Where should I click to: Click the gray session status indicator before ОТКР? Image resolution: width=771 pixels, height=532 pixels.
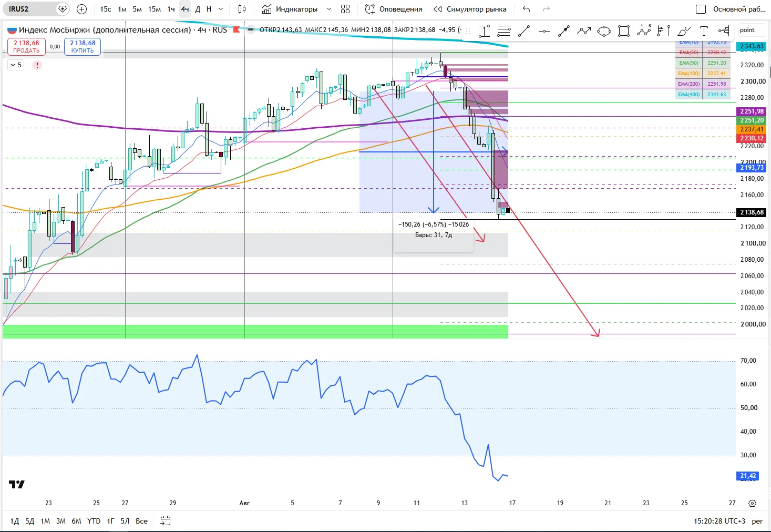[251, 29]
